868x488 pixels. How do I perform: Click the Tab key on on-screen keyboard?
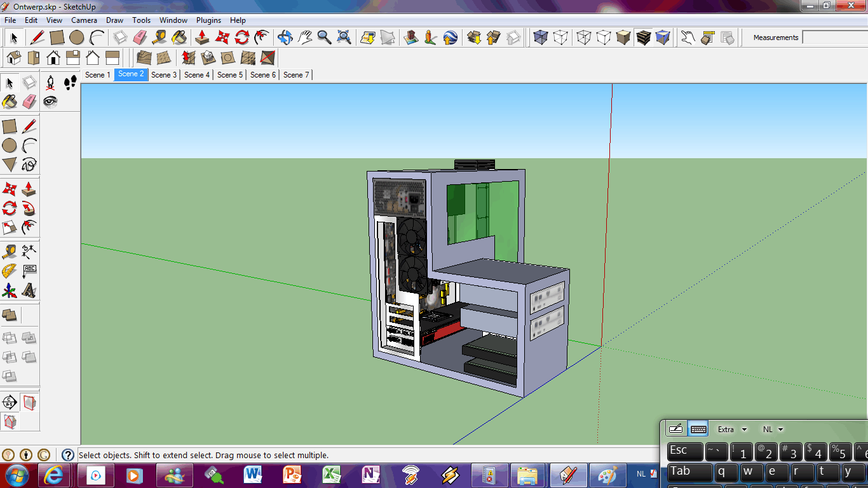point(690,472)
